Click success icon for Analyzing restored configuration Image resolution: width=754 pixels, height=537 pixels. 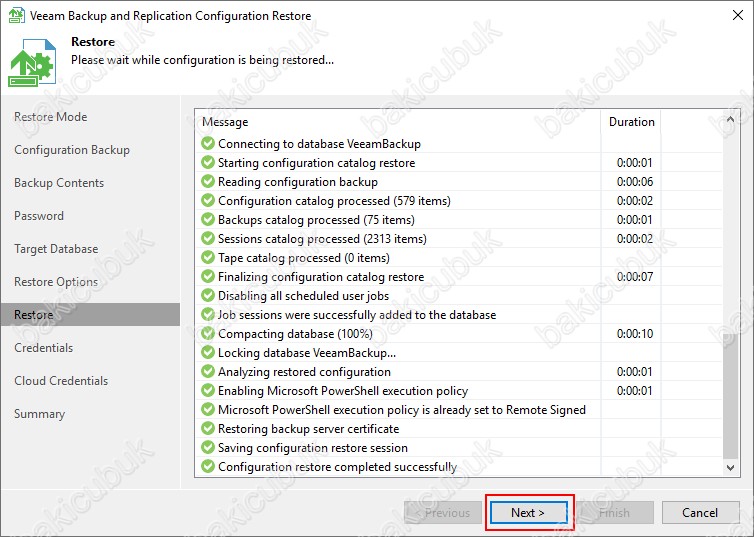point(208,371)
